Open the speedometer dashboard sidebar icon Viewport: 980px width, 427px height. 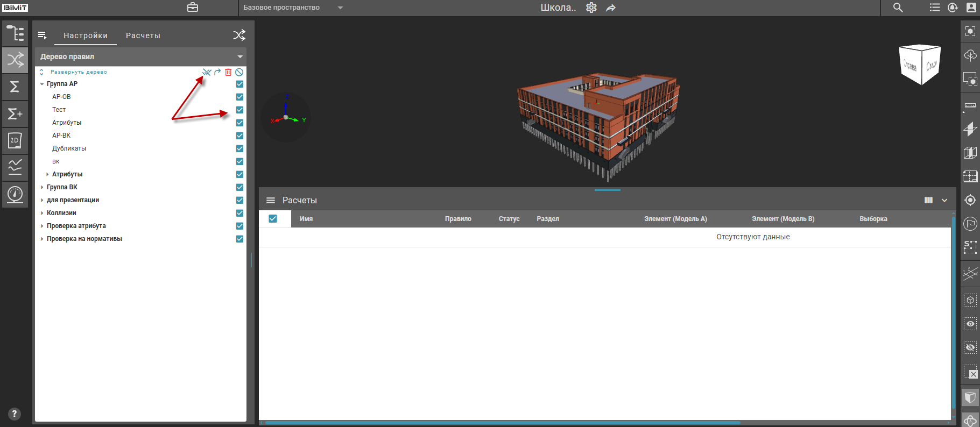(x=15, y=194)
